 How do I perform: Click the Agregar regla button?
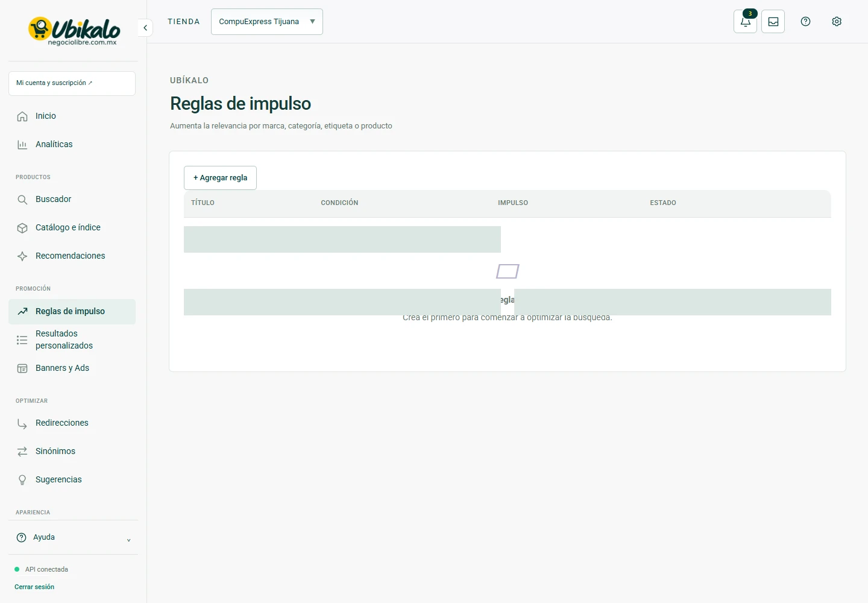(220, 178)
